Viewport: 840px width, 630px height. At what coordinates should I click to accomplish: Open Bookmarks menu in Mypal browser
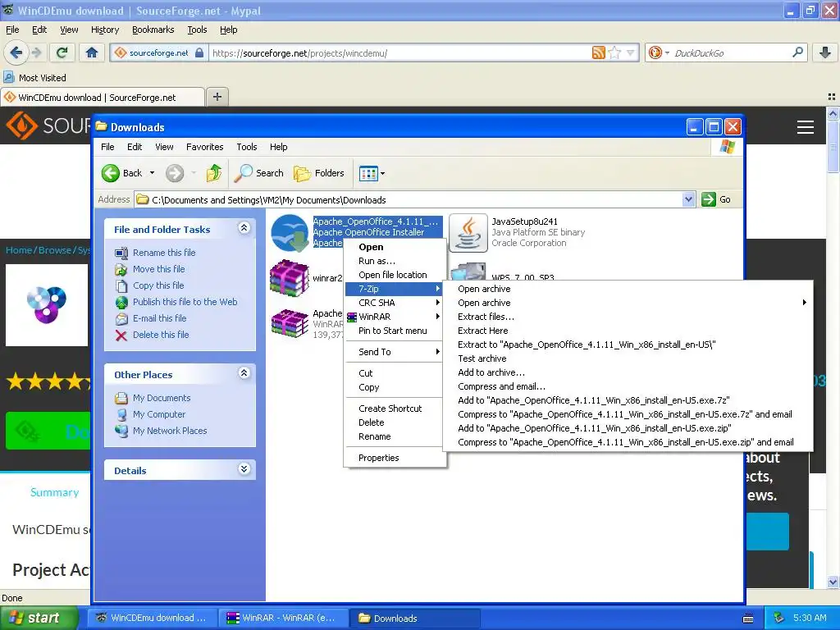tap(153, 30)
